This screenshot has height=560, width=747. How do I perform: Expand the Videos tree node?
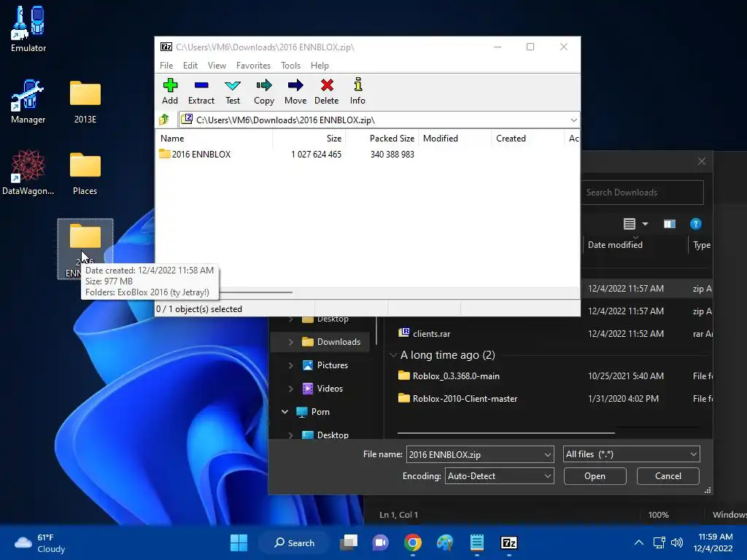coord(290,389)
